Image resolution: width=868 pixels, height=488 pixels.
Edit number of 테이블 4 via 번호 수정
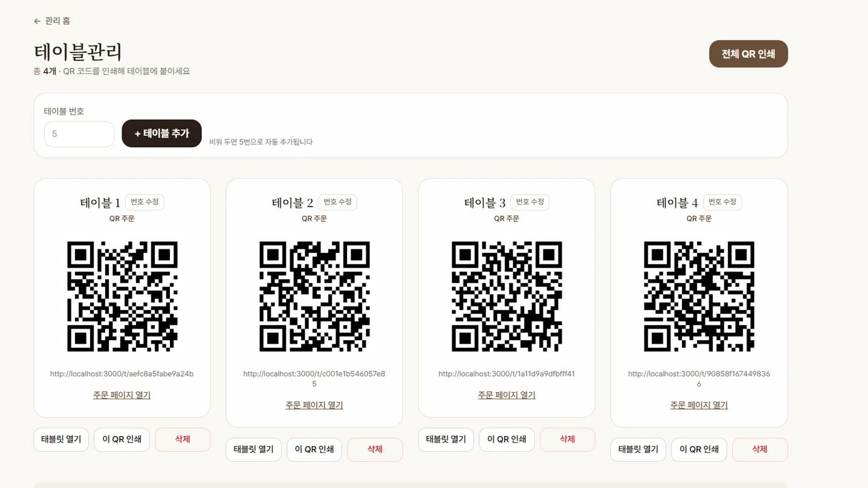722,202
